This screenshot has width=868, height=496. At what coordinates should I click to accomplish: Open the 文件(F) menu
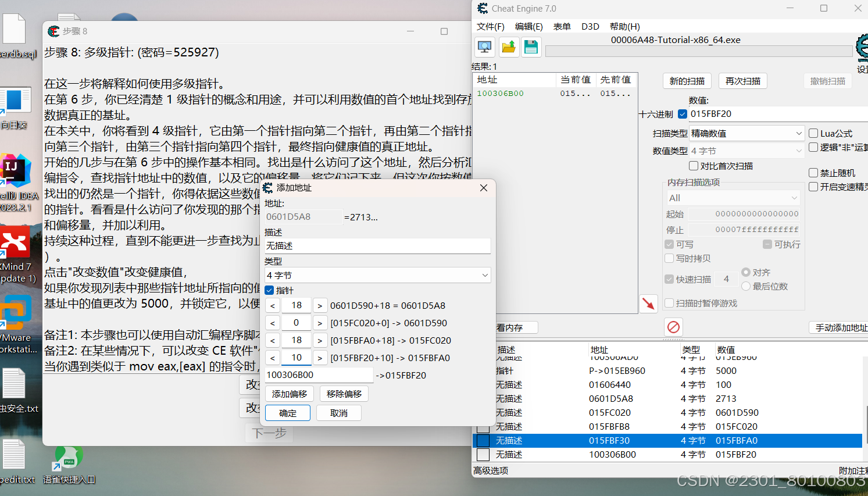(x=490, y=27)
